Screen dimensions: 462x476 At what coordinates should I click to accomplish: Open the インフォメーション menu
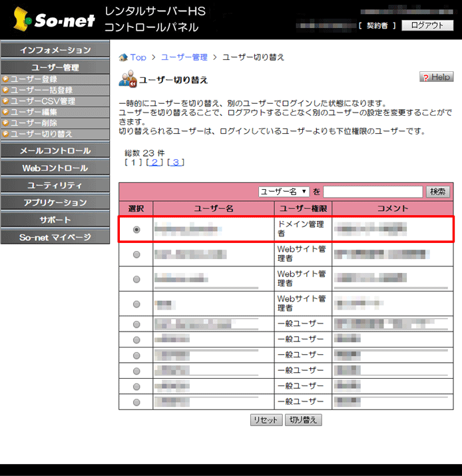[55, 50]
